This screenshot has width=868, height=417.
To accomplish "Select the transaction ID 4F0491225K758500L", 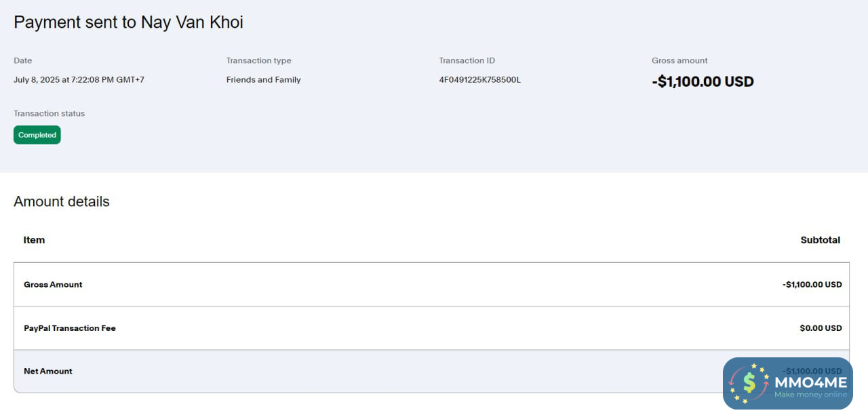I will (479, 80).
